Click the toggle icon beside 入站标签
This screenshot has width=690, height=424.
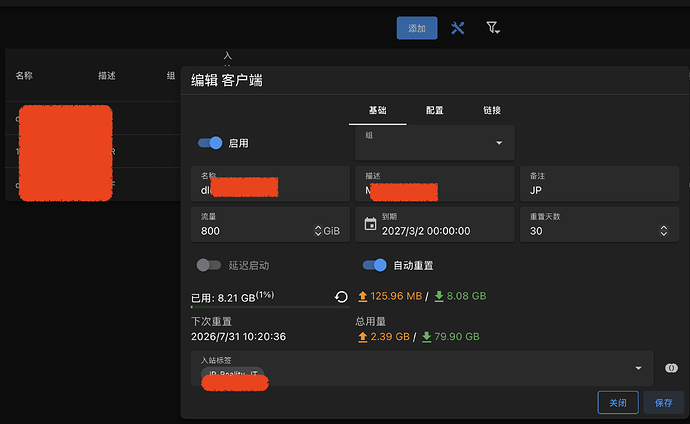coord(671,368)
